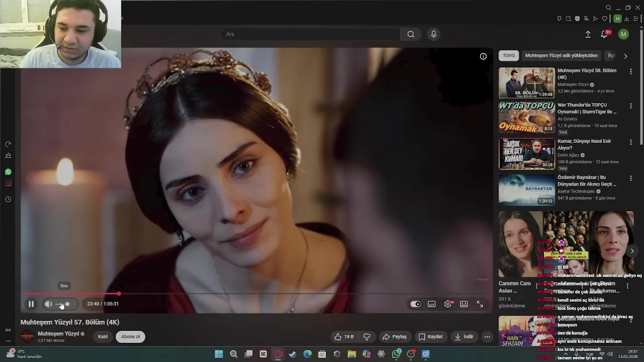The width and height of the screenshot is (644, 362).
Task: Show more filter chips with right arrow
Action: [x=625, y=56]
